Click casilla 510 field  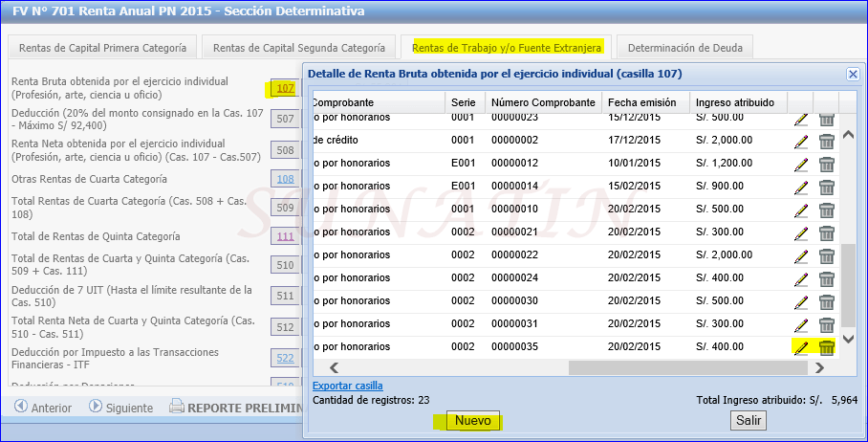285,265
